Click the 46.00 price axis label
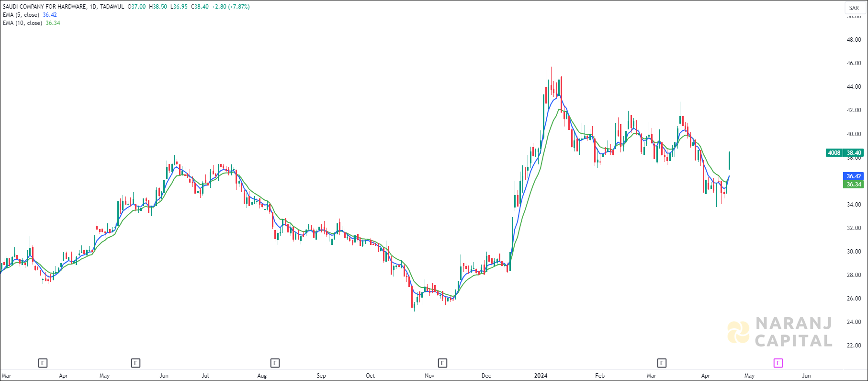Image resolution: width=868 pixels, height=381 pixels. point(854,63)
